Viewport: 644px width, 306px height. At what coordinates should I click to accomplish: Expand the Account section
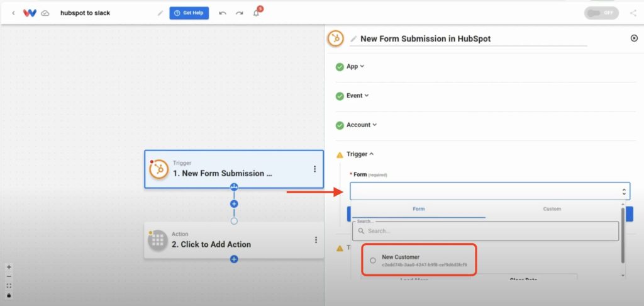click(x=362, y=125)
